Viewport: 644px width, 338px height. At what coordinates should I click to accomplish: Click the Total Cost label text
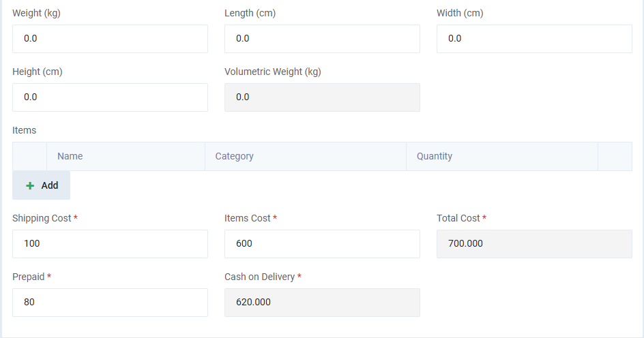[x=458, y=218]
